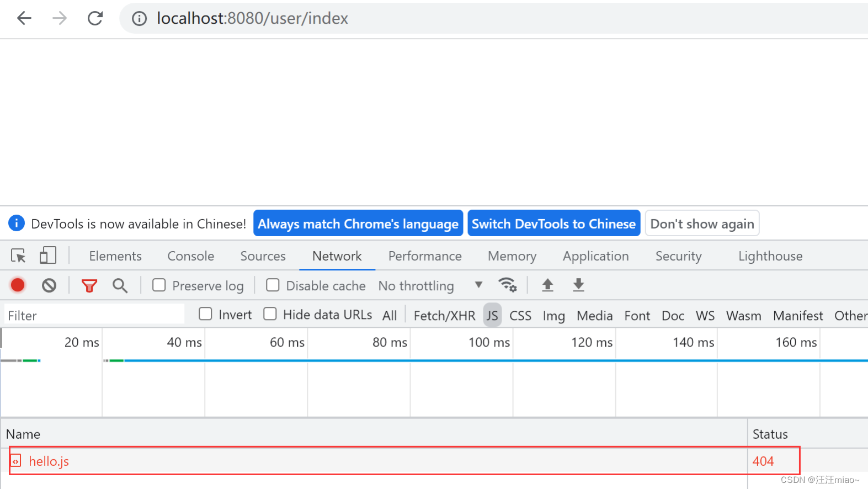868x489 pixels.
Task: Click the 40 ms timeline marker
Action: [x=184, y=342]
